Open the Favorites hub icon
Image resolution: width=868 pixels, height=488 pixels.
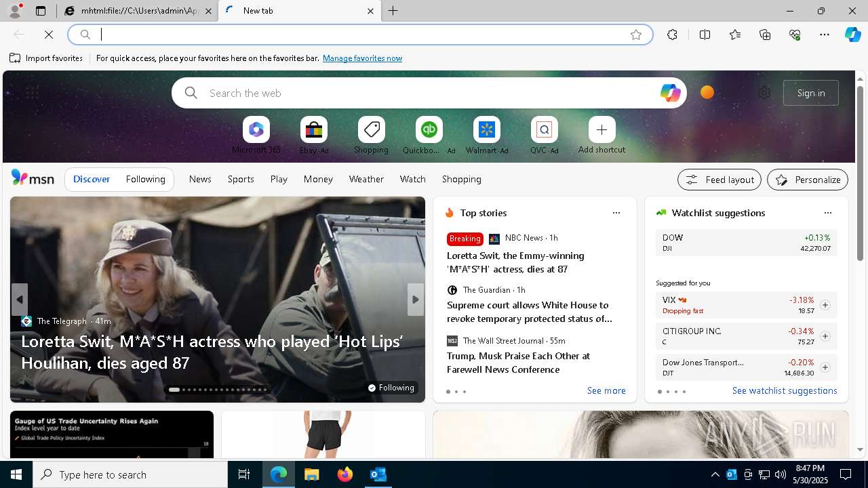(x=735, y=35)
